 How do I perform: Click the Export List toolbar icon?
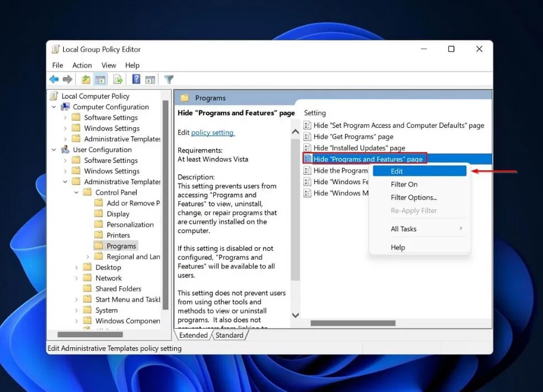pyautogui.click(x=118, y=80)
